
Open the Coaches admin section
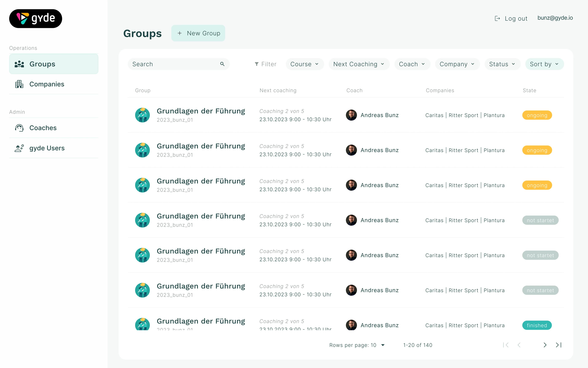tap(54, 128)
